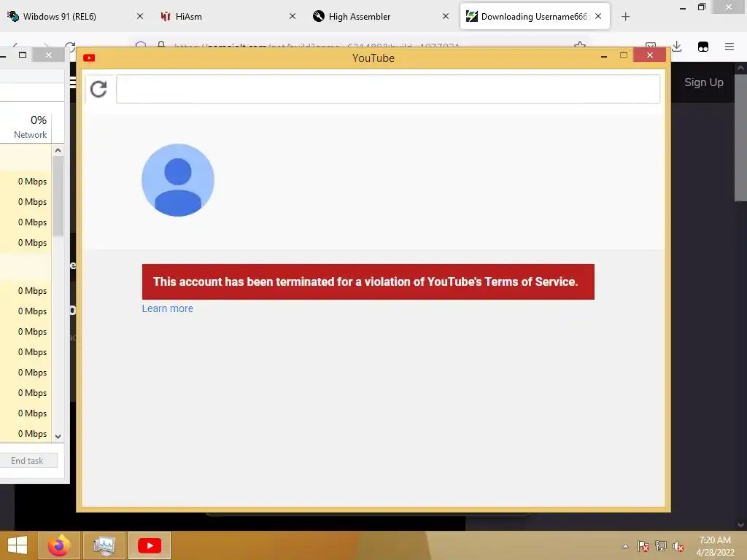Switch to the Wibdows 91 (REL6) tab
Viewport: 747px width, 560px height.
tap(60, 17)
